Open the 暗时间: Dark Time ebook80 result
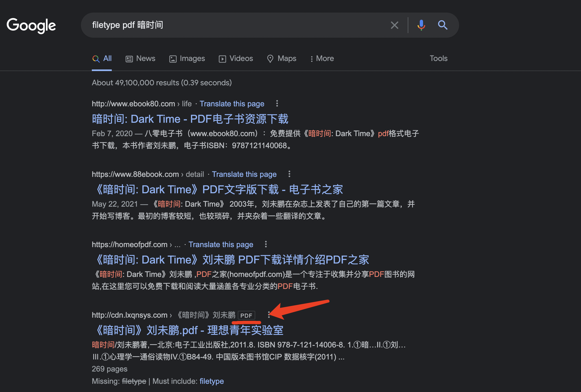Image resolution: width=581 pixels, height=392 pixels. click(x=190, y=119)
